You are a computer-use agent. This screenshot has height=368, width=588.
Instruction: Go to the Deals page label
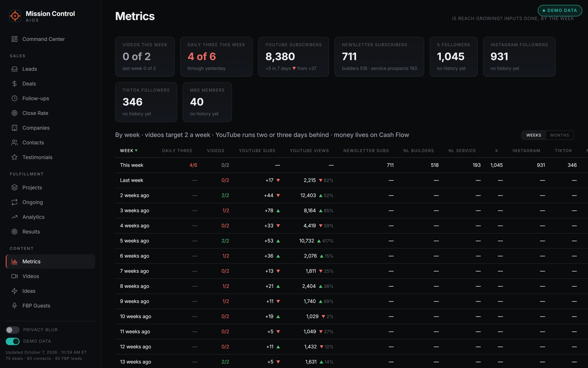29,84
